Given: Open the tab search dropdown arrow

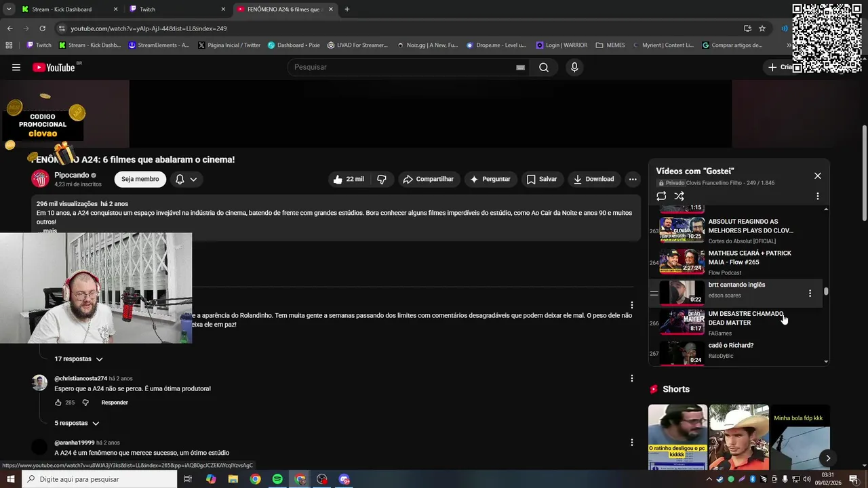Looking at the screenshot, I should [9, 9].
